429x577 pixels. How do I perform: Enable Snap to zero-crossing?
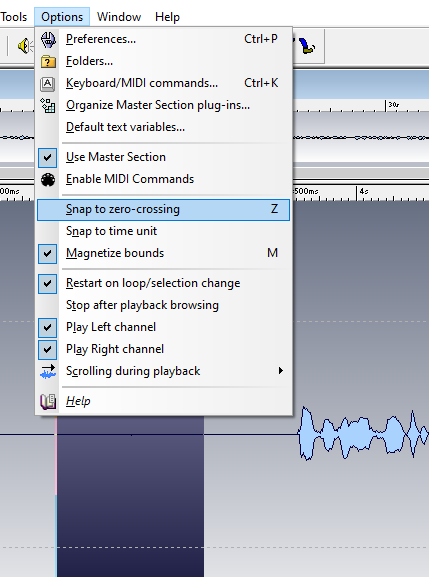click(x=163, y=209)
